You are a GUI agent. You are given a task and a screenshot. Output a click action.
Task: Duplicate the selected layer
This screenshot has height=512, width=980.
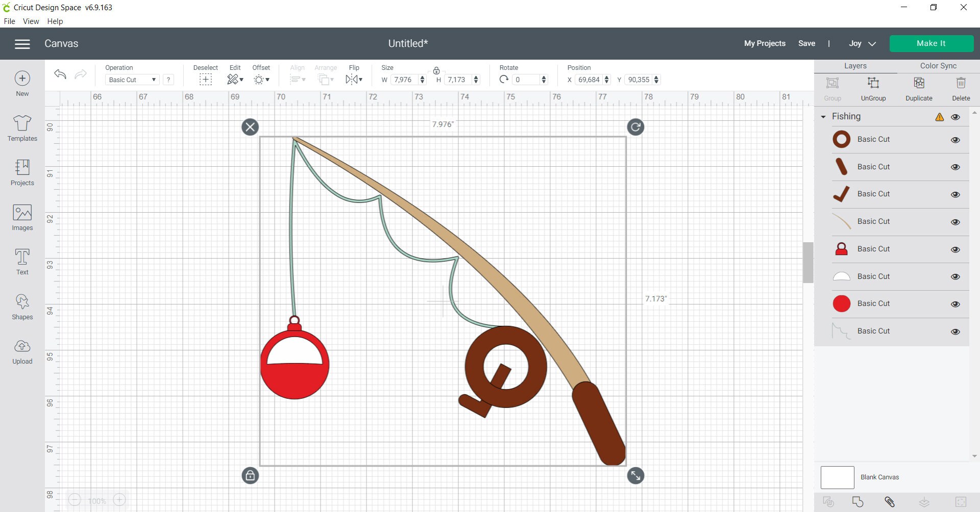tap(919, 88)
